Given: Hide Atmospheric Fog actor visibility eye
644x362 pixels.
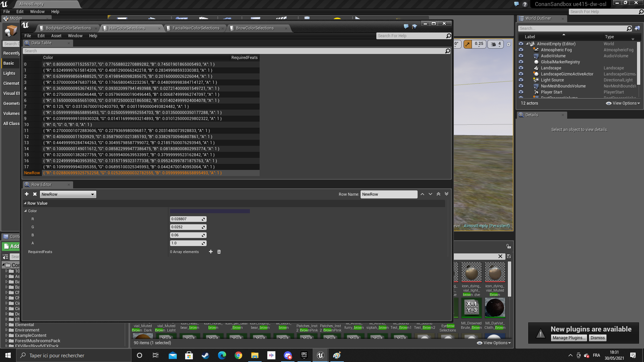Looking at the screenshot, I should (521, 50).
